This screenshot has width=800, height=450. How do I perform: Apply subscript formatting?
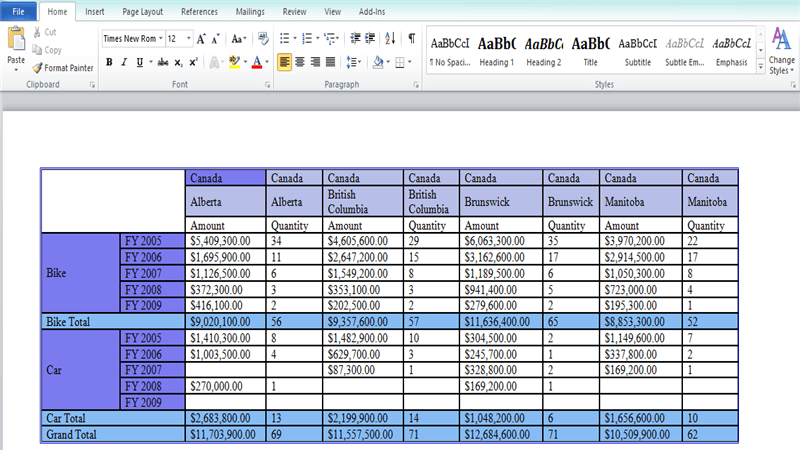[x=178, y=62]
